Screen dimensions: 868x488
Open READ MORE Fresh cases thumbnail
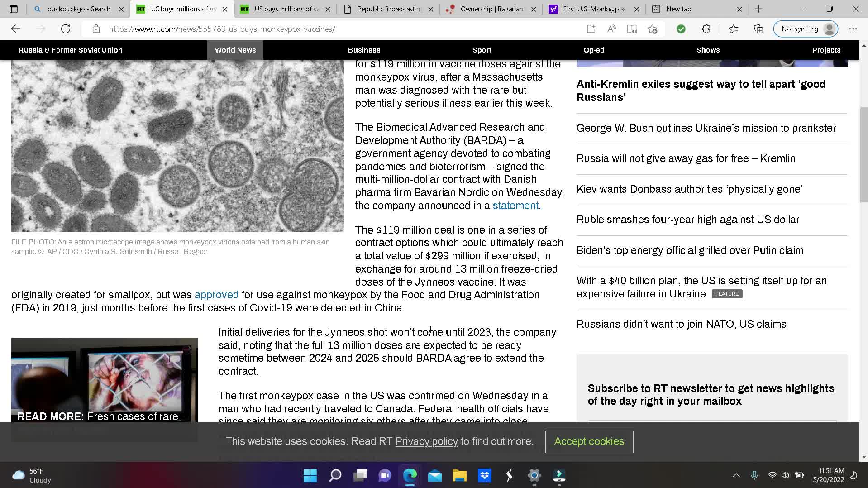click(x=105, y=380)
